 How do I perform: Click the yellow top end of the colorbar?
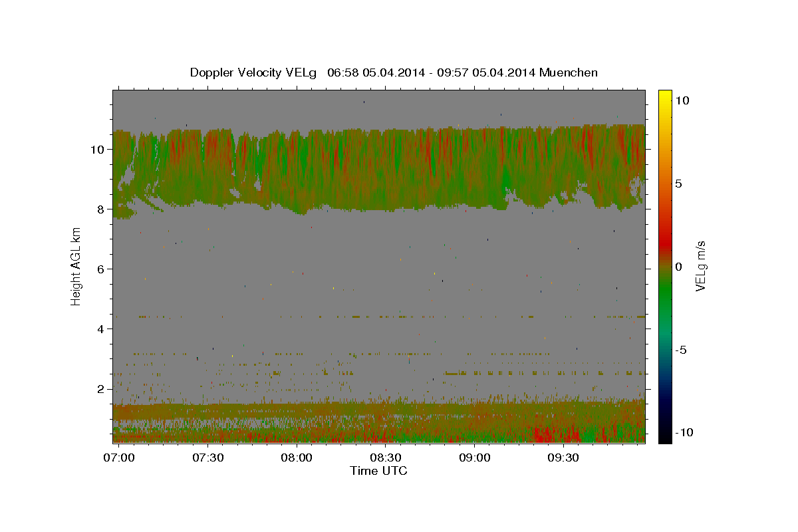coord(665,96)
